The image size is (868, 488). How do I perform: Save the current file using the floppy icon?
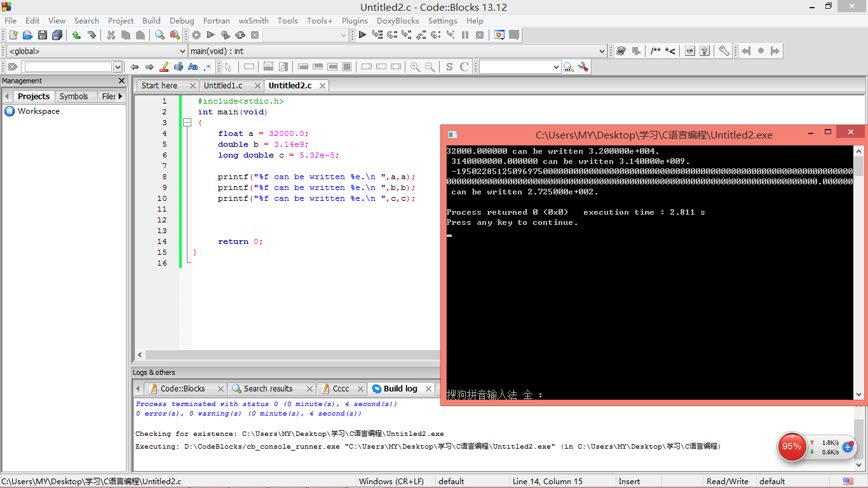point(43,35)
